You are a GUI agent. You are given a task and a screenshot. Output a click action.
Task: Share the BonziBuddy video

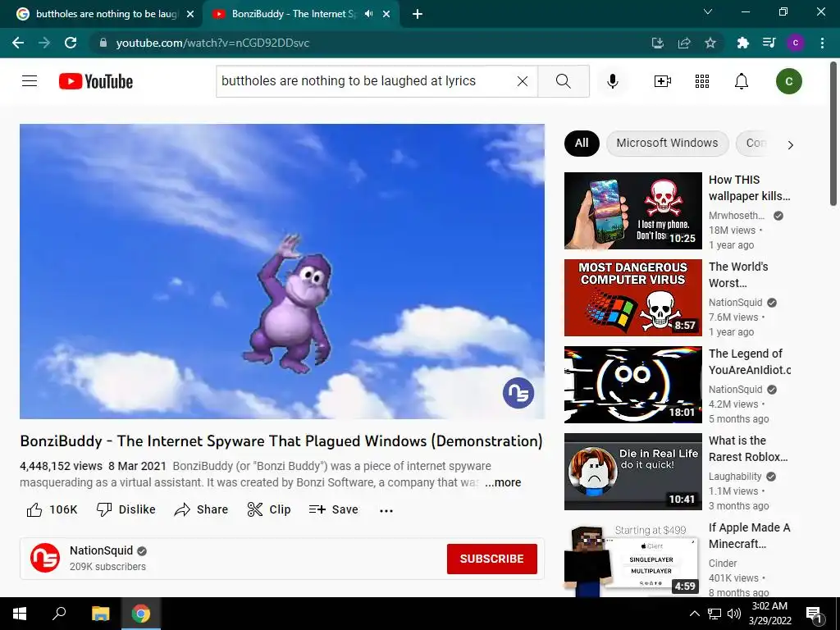202,509
